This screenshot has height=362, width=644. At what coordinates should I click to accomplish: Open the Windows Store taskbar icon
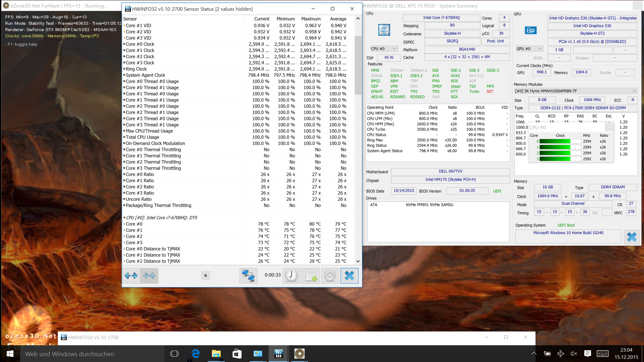[237, 354]
